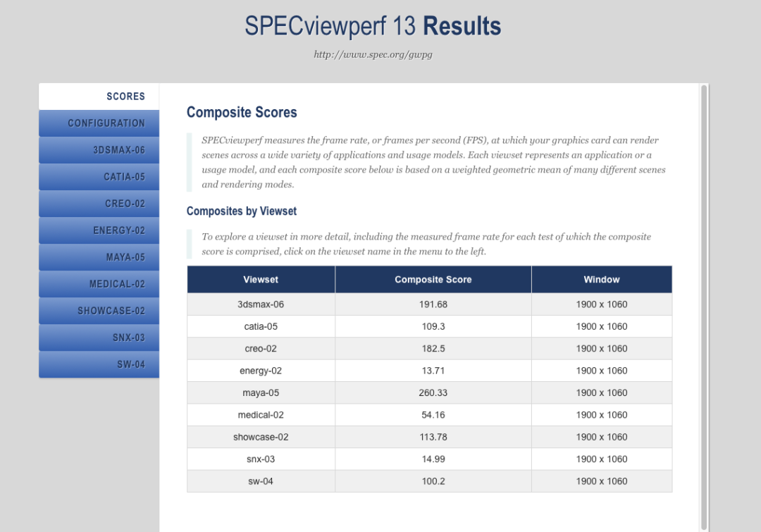This screenshot has height=532, width=761.
Task: Switch to the MEDICAL-02 tab
Action: click(x=99, y=284)
